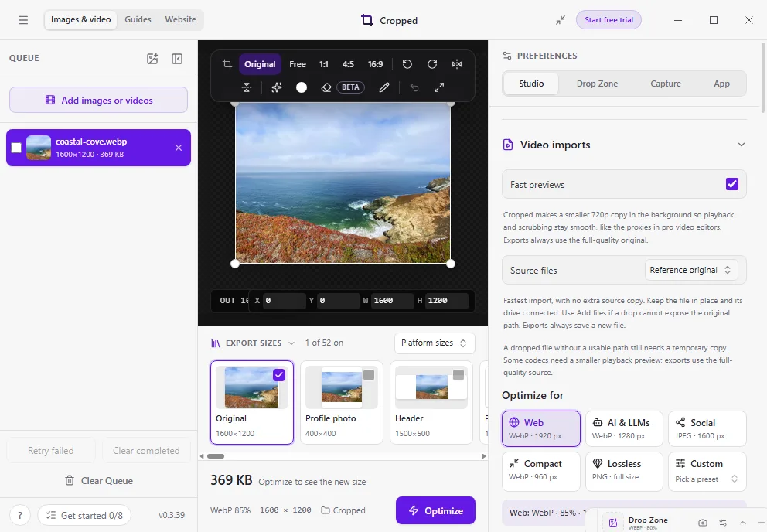
Task: Switch to the Guides tab
Action: [138, 19]
